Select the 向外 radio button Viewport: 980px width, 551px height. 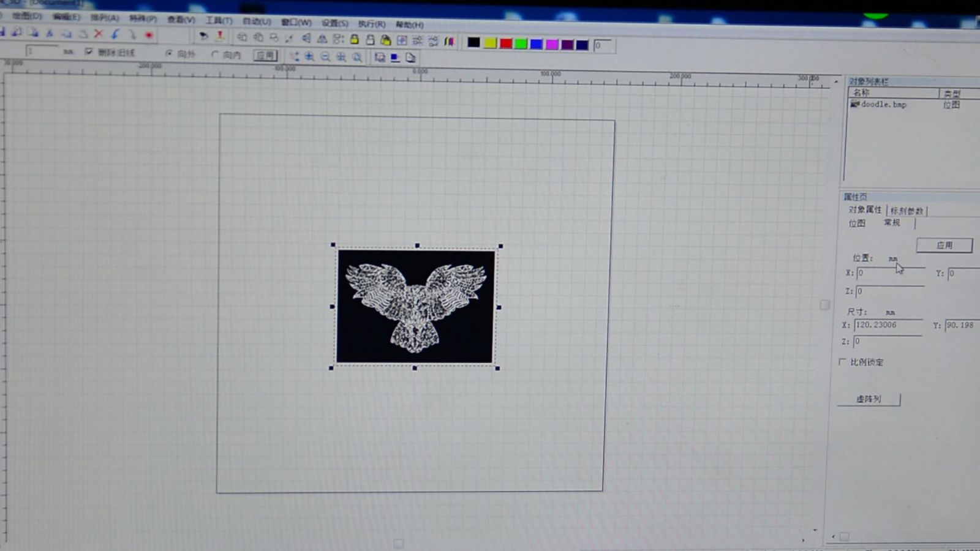click(x=169, y=53)
